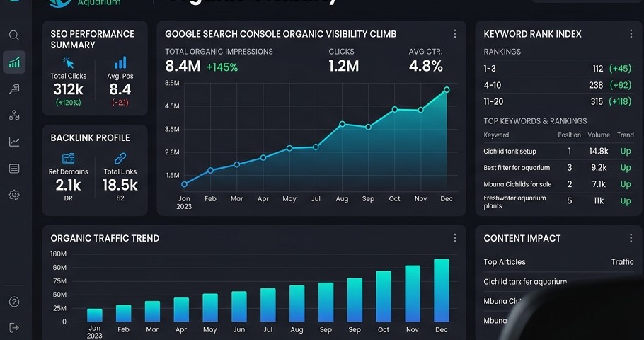Click the (+45) ranking change value
The width and height of the screenshot is (644, 340).
coord(620,68)
